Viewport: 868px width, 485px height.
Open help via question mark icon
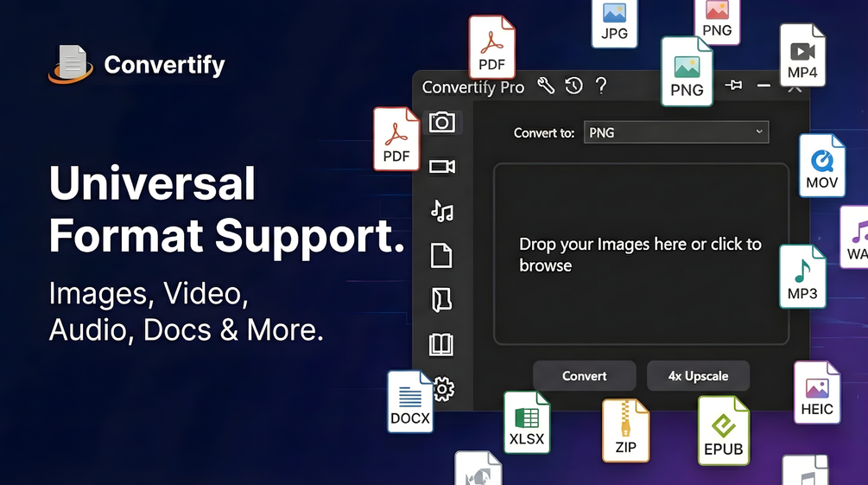[x=601, y=86]
